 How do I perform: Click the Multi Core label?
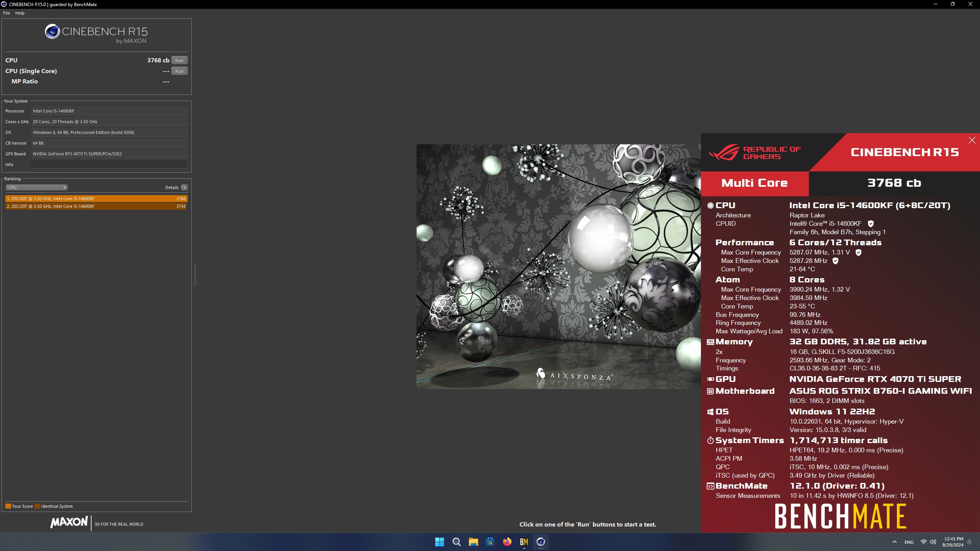[x=755, y=183]
